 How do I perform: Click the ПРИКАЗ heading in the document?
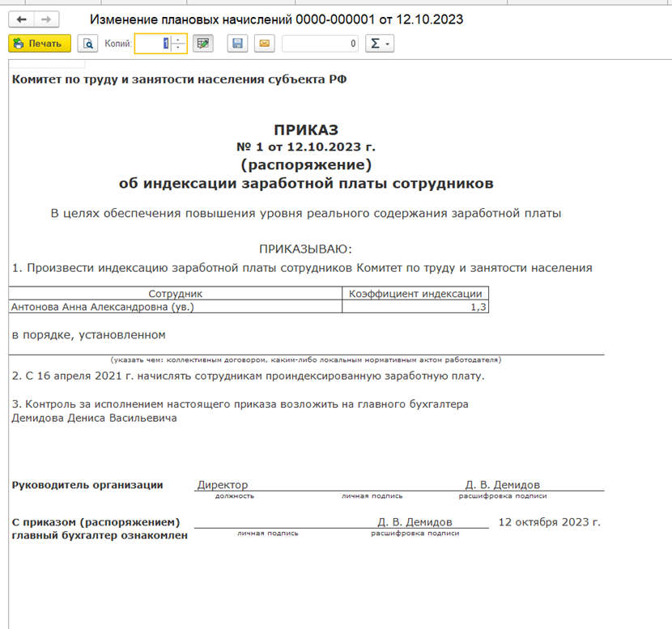pos(306,130)
